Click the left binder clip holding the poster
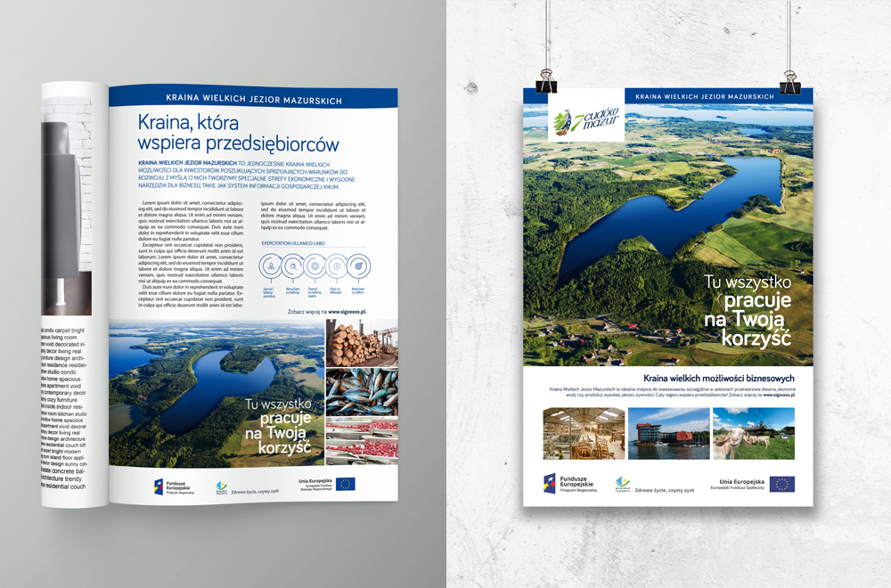The height and width of the screenshot is (588, 891). pyautogui.click(x=546, y=81)
